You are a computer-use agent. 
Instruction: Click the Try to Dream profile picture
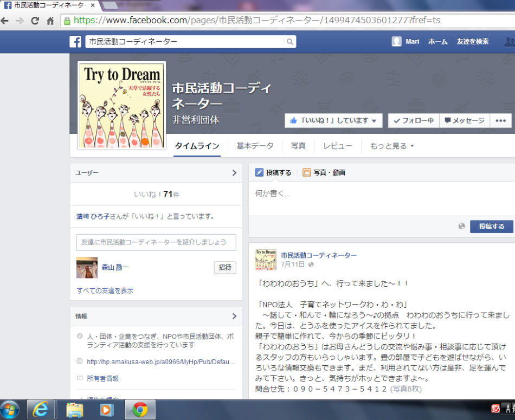click(121, 106)
